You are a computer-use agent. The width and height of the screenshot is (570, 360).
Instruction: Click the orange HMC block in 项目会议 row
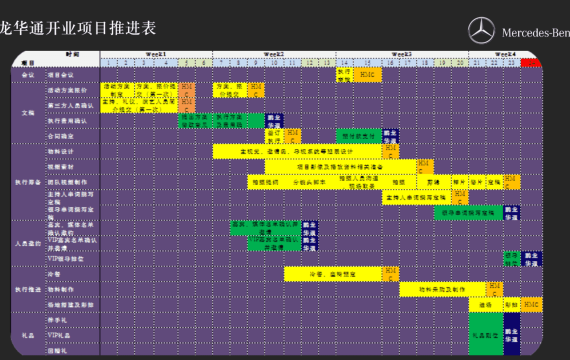click(x=368, y=75)
